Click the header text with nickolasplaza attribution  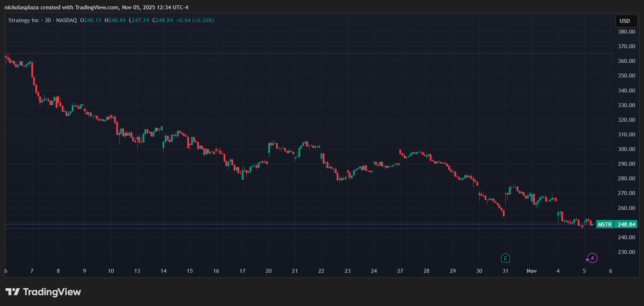pos(96,7)
